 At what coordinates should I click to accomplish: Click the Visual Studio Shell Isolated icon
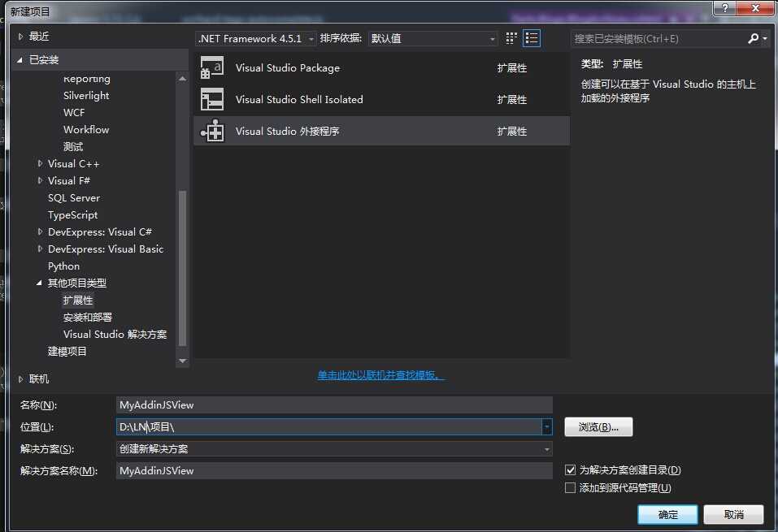[212, 99]
